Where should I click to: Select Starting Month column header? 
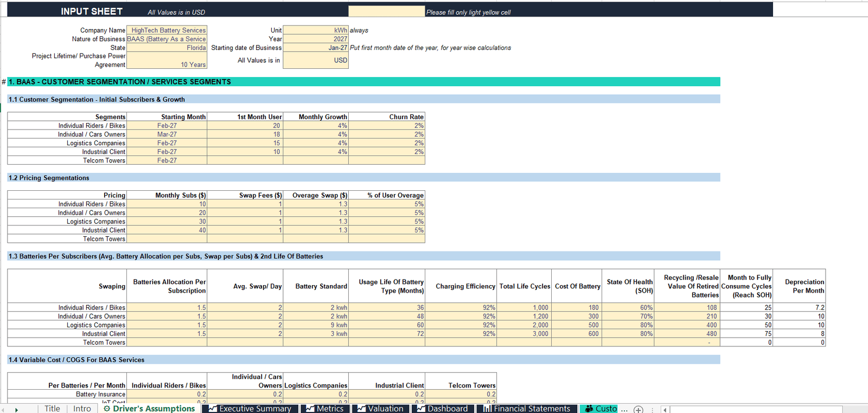pos(167,117)
